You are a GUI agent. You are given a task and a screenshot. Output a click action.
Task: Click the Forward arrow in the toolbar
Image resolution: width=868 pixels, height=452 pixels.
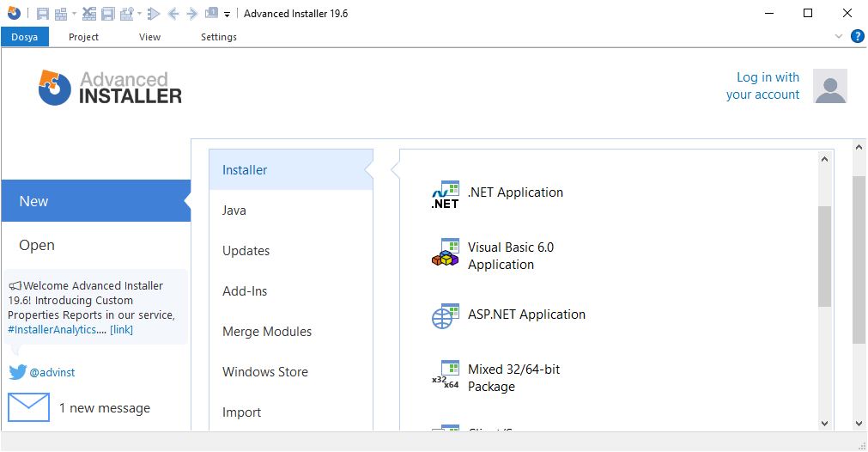tap(192, 14)
